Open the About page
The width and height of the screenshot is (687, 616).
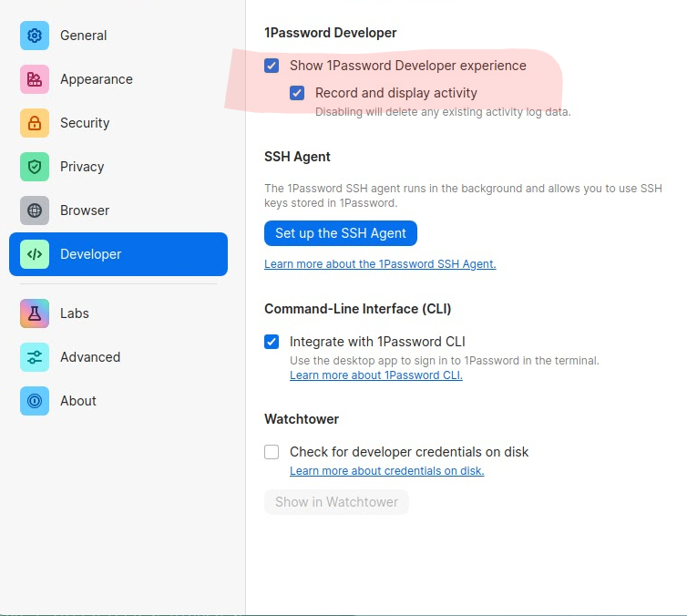pos(118,401)
